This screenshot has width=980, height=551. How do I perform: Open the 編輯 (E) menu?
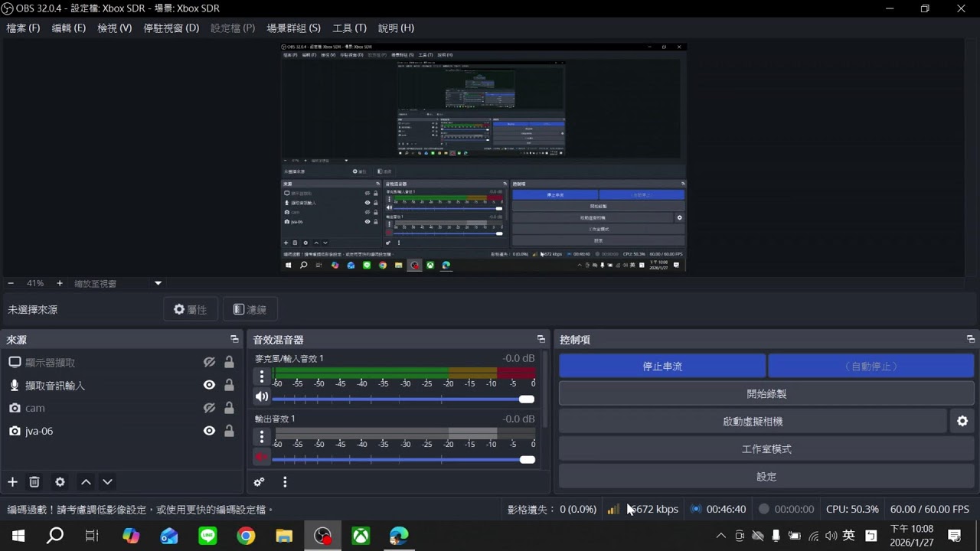click(69, 28)
